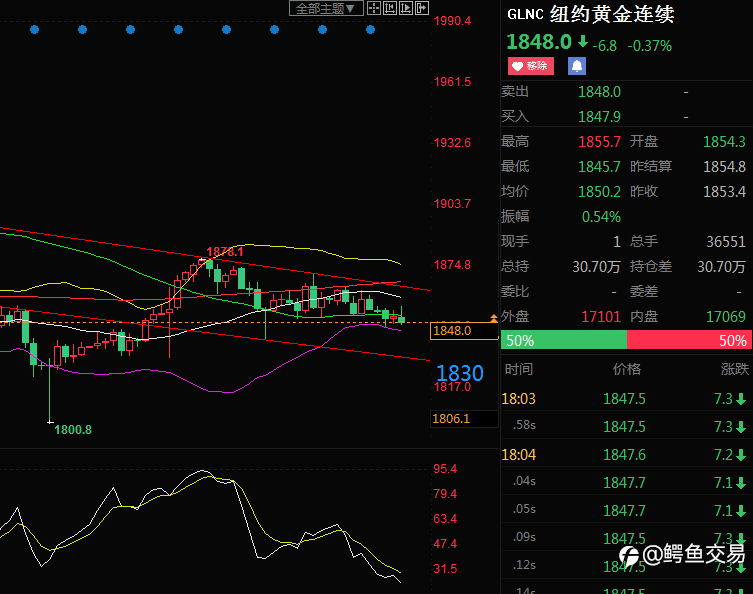Click the 卖出 price 1848.0
The width and height of the screenshot is (753, 594).
(x=599, y=92)
